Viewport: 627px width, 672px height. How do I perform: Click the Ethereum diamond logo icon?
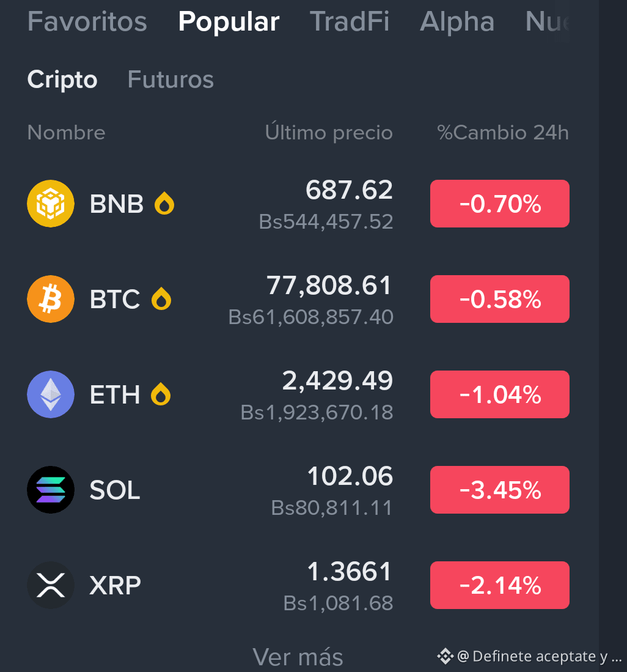tap(51, 394)
